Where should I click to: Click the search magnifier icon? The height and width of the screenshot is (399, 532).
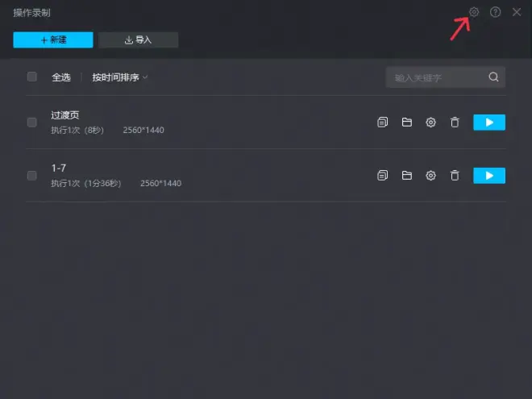[493, 77]
